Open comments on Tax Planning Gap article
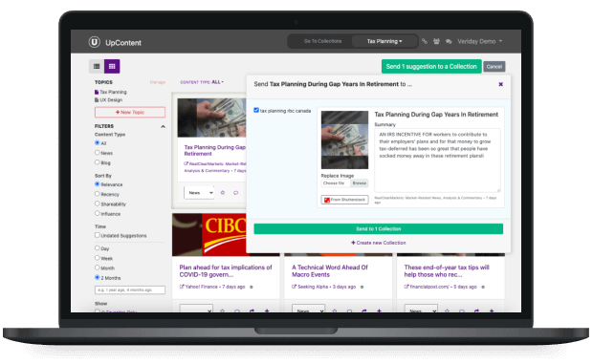The width and height of the screenshot is (593, 364). [x=236, y=193]
